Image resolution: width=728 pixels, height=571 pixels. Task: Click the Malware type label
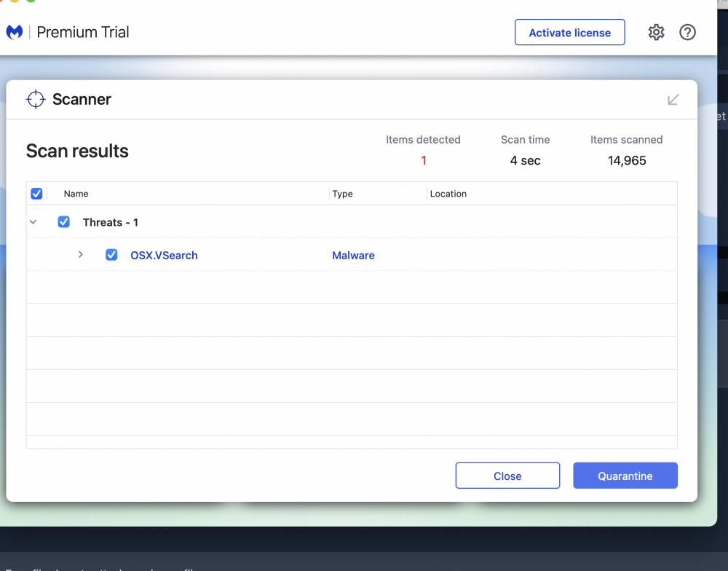[x=353, y=256]
